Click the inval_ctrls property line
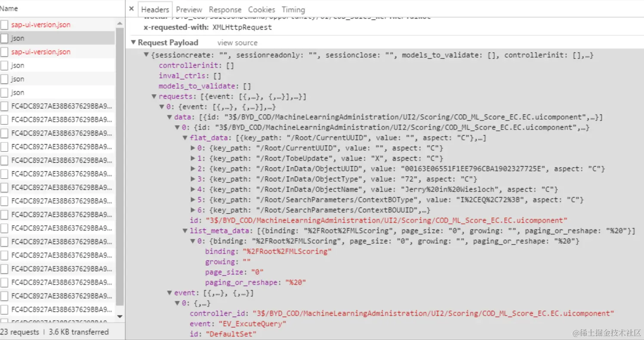 190,76
